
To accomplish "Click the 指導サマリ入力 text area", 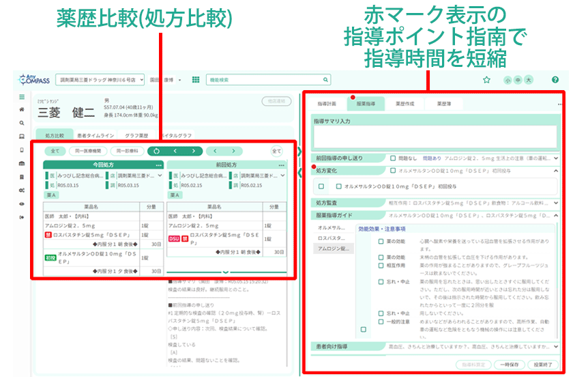I will [x=435, y=137].
